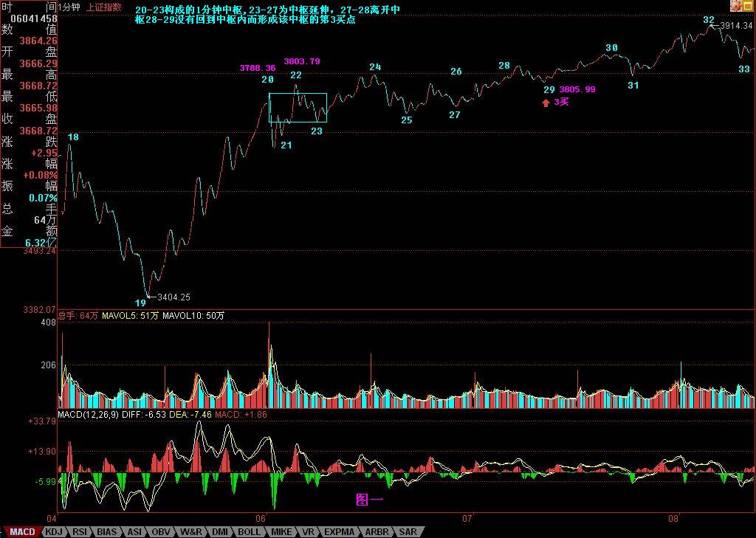Switch to the MACD indicator tab
Screen dimensions: 756x538
click(21, 531)
